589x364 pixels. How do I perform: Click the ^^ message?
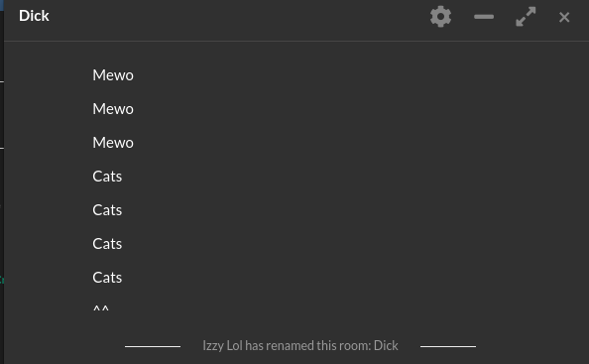[x=101, y=308]
